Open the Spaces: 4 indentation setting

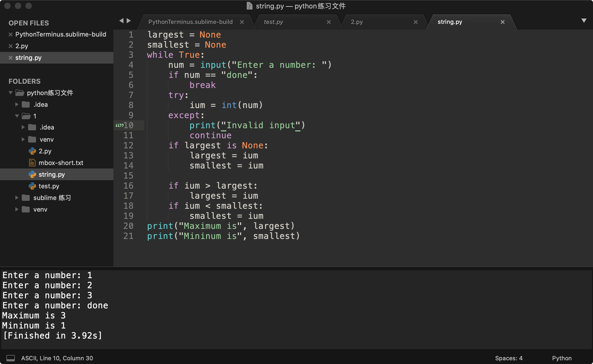(508, 358)
